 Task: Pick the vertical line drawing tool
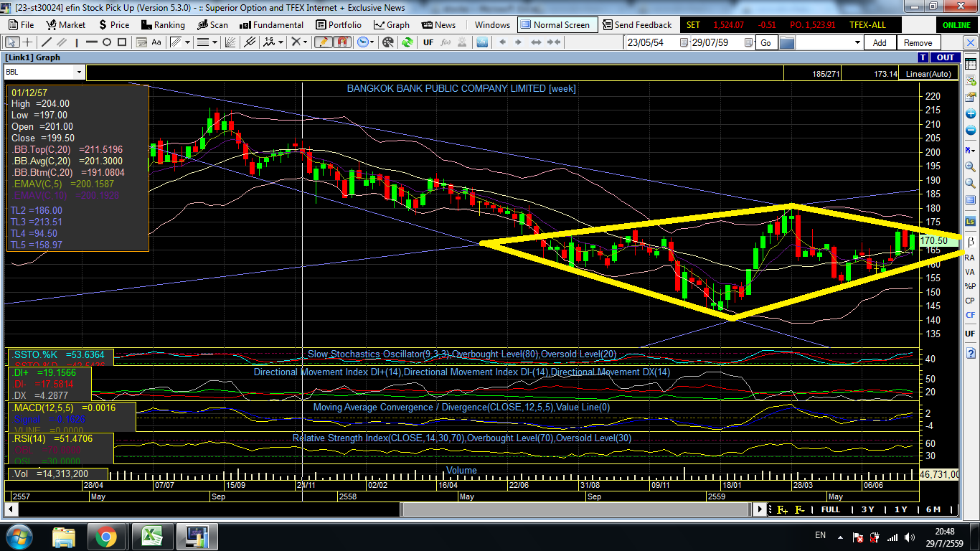(77, 42)
